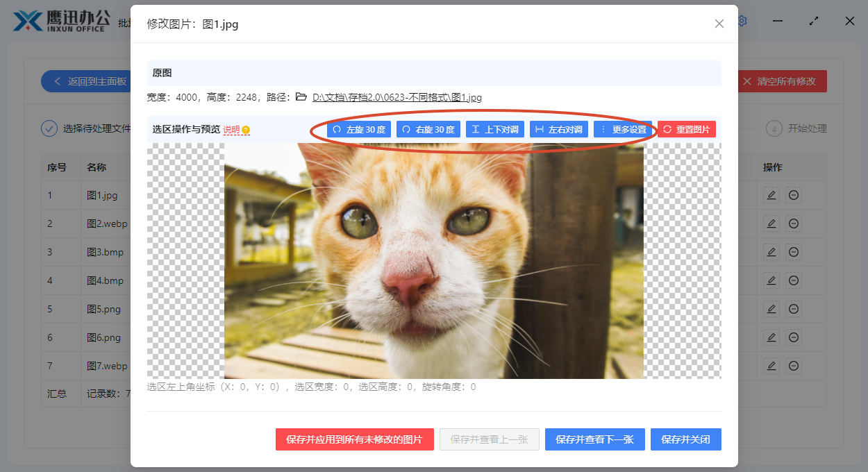Click 清空所有修改 in main window
Screen dimensions: 868x472
[x=781, y=81]
